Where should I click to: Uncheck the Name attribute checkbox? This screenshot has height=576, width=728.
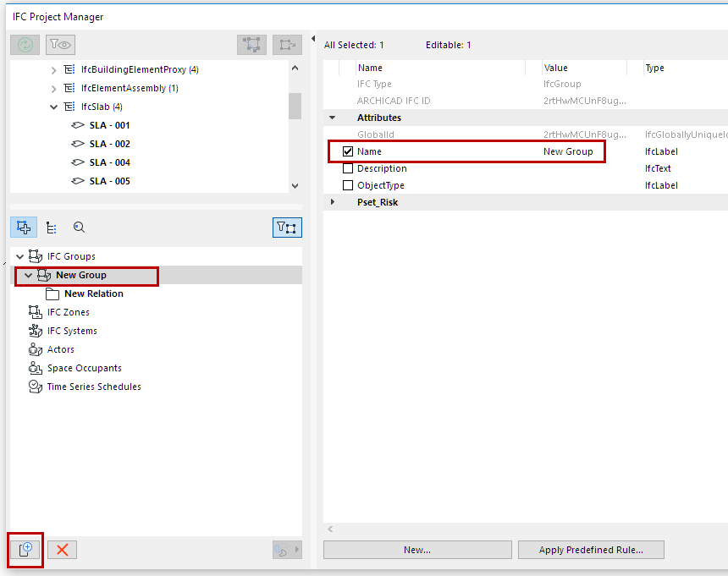348,151
